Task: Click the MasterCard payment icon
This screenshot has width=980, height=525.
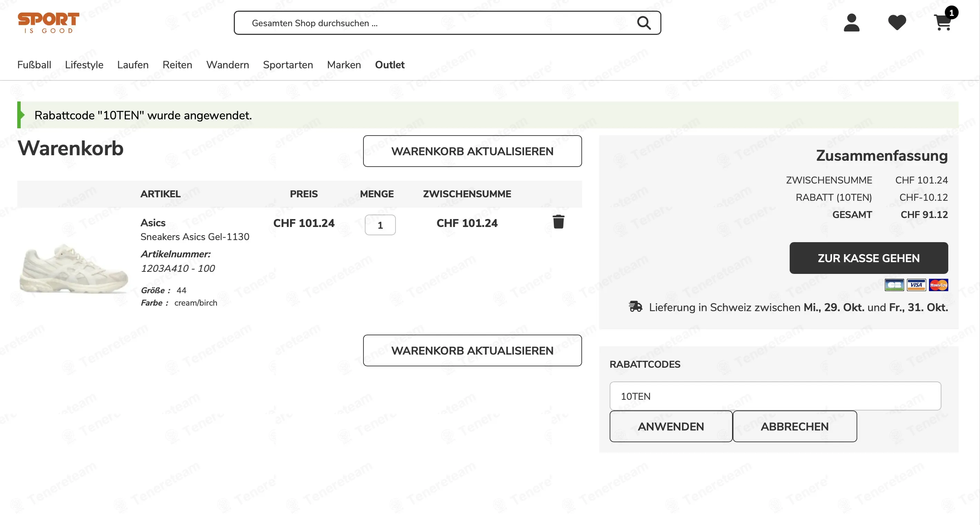Action: [938, 285]
